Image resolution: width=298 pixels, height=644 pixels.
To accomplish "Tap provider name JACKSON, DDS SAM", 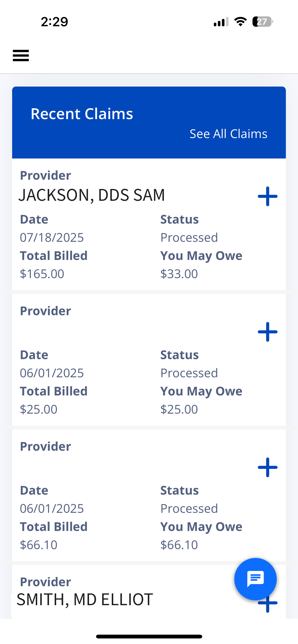I will pos(92,195).
